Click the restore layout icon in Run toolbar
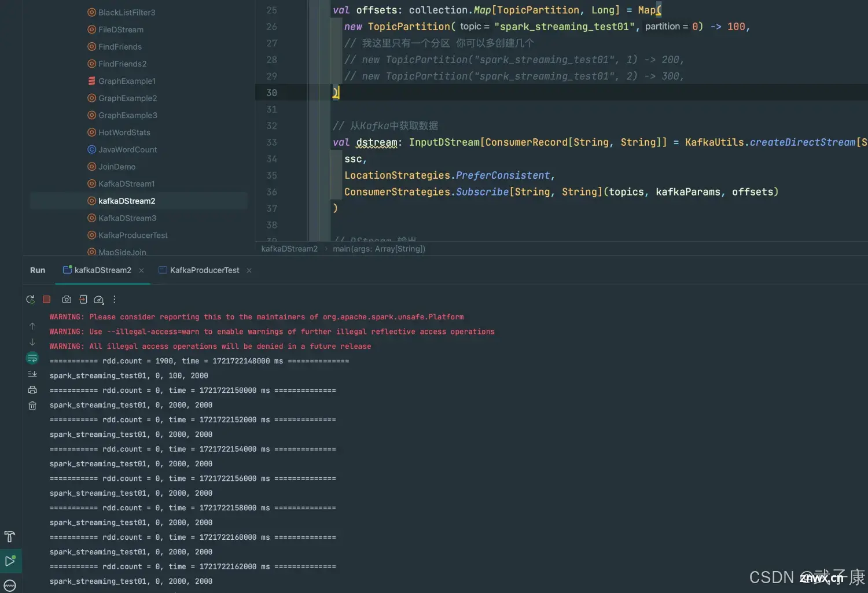Screen dimensions: 868x593 [x=83, y=300]
